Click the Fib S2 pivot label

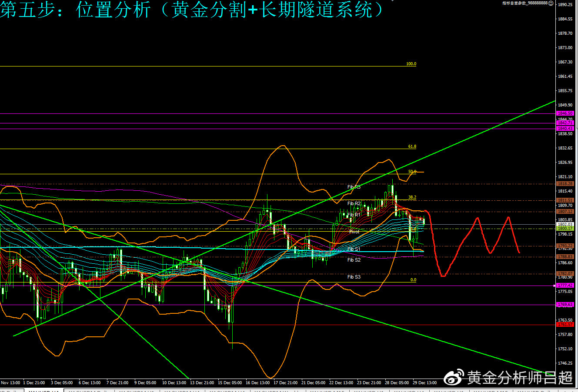[354, 260]
